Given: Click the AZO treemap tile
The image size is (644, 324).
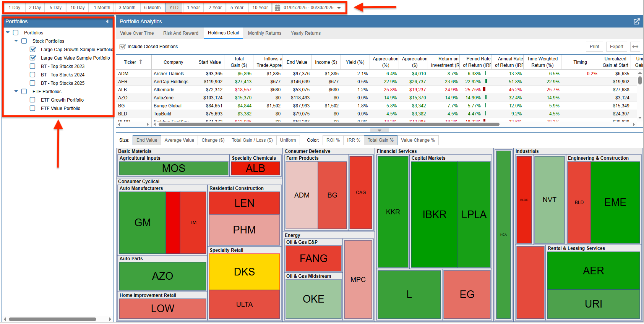Looking at the screenshot, I should [x=162, y=276].
